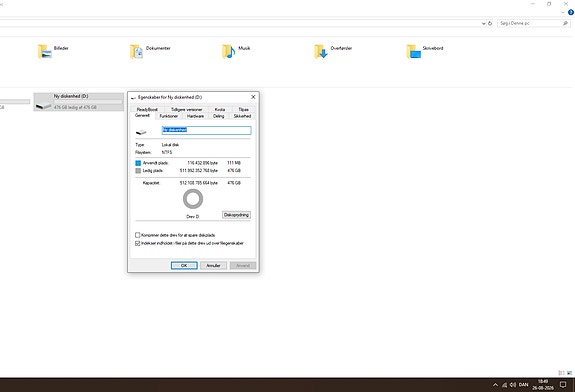The width and height of the screenshot is (575, 392).
Task: Open the Overførsler downloads folder icon
Action: pyautogui.click(x=321, y=52)
